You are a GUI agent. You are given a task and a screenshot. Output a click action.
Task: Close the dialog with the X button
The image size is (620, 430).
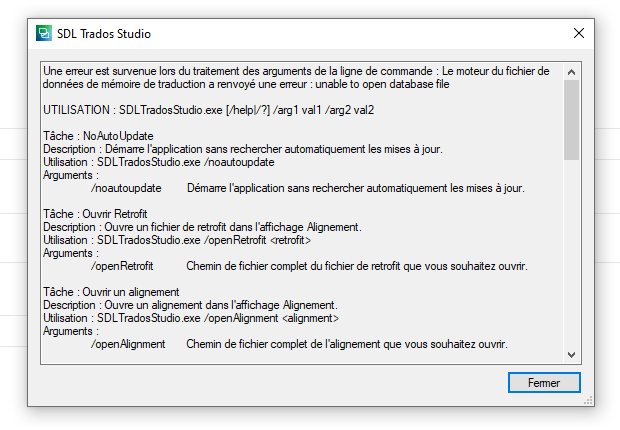tap(578, 33)
